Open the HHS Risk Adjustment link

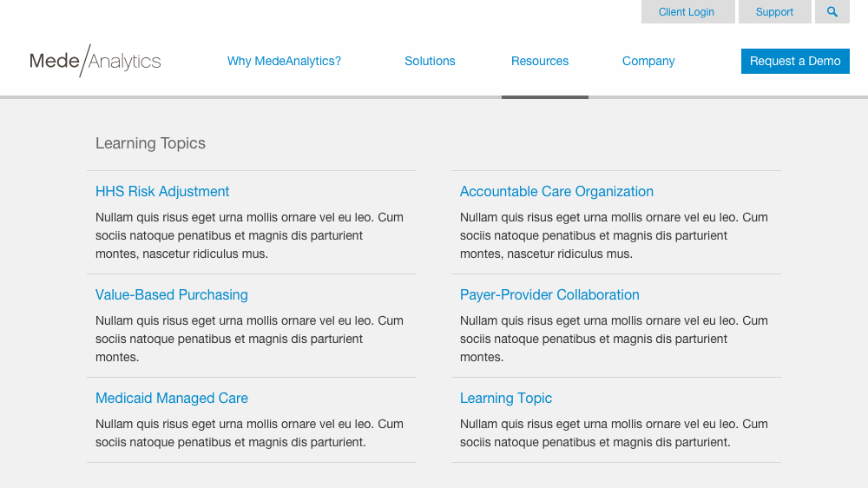tap(162, 192)
